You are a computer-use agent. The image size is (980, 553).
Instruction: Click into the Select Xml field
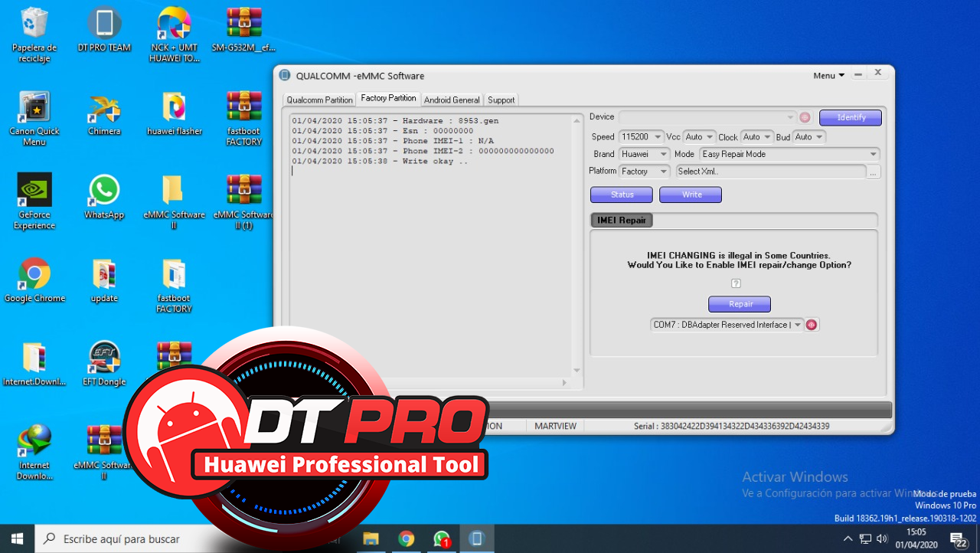(771, 172)
